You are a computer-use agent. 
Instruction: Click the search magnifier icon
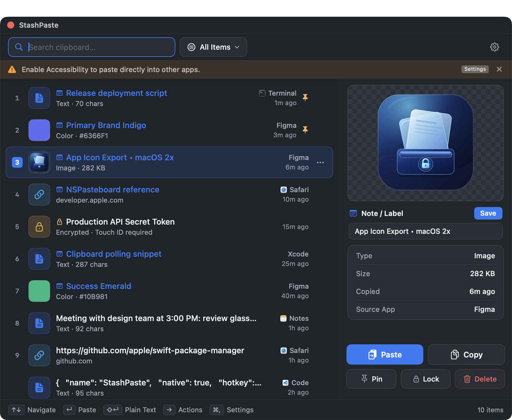19,47
